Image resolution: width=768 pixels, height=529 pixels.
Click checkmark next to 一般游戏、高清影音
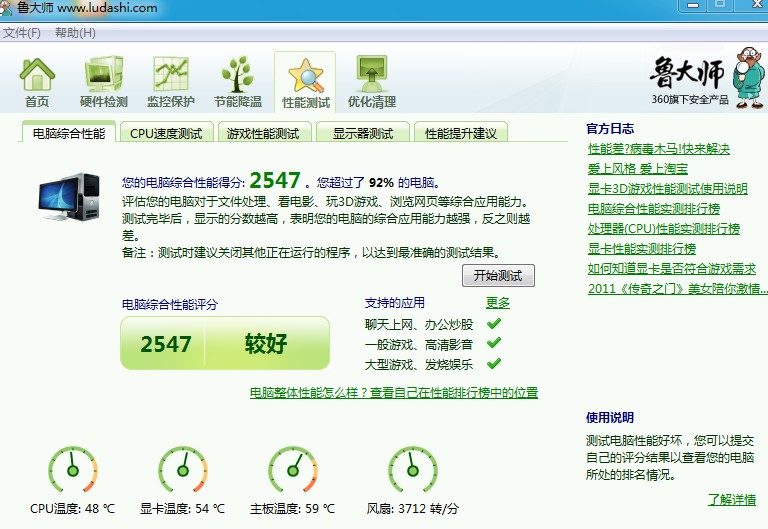[494, 343]
